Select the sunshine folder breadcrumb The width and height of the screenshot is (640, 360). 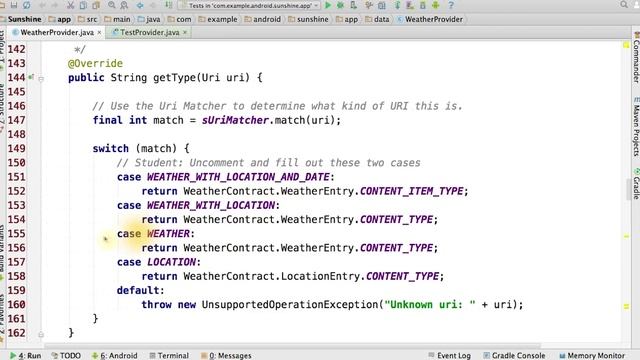point(308,19)
